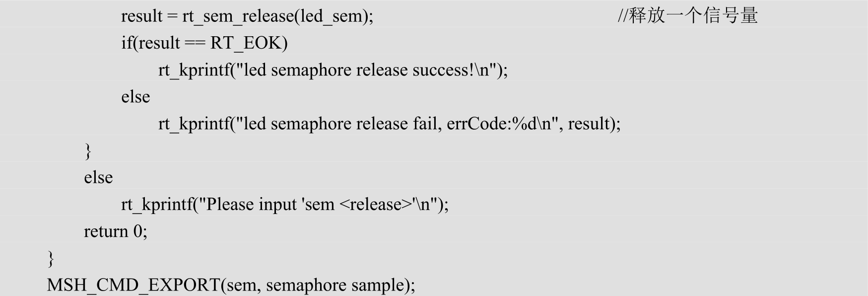Click the closing brace below the fail message
This screenshot has height=296, width=868.
pyautogui.click(x=88, y=151)
